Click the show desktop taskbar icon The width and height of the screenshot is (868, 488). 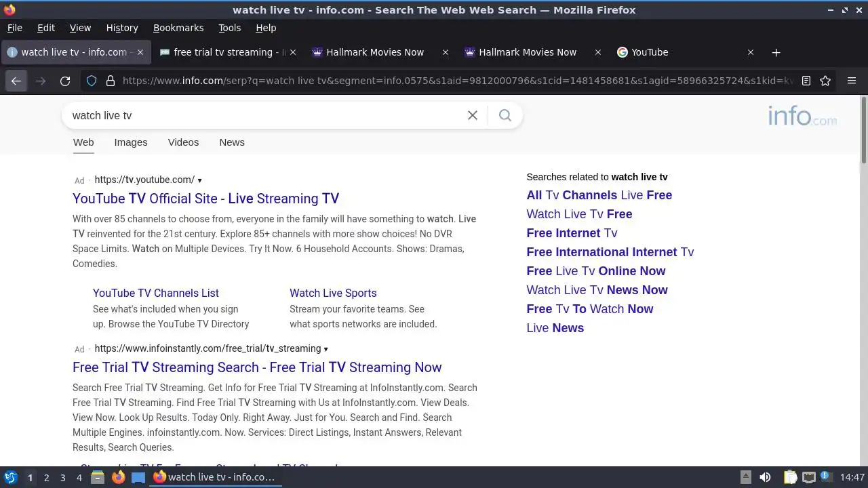[138, 477]
